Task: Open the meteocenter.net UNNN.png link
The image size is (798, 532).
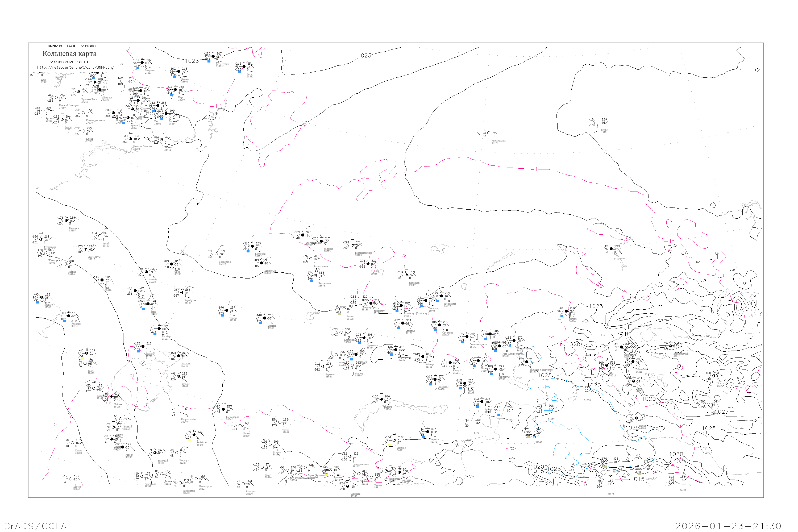Action: pos(75,67)
